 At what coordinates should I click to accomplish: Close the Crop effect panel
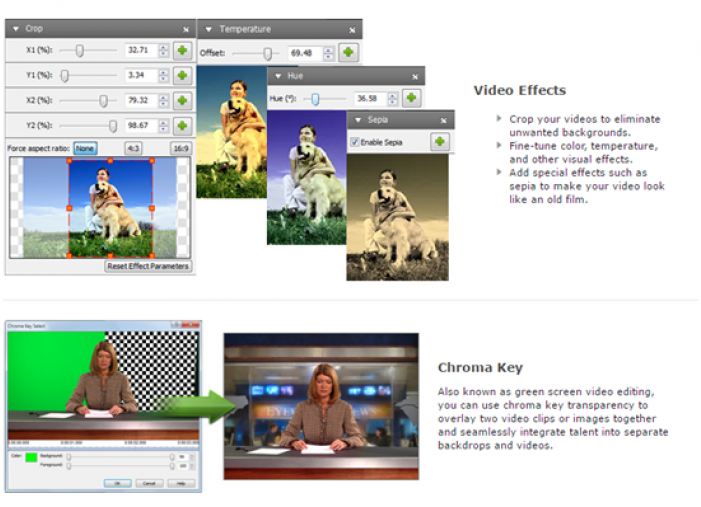coord(186,30)
